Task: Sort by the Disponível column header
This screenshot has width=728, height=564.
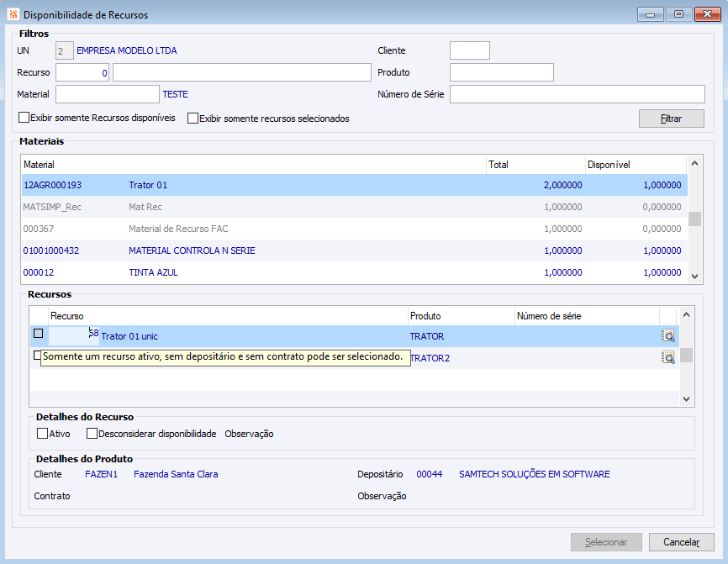Action: (635, 165)
